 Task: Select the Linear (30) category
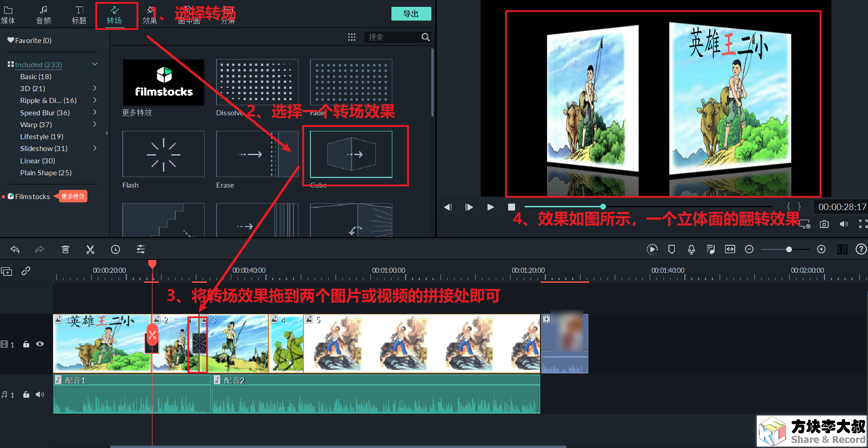[38, 161]
